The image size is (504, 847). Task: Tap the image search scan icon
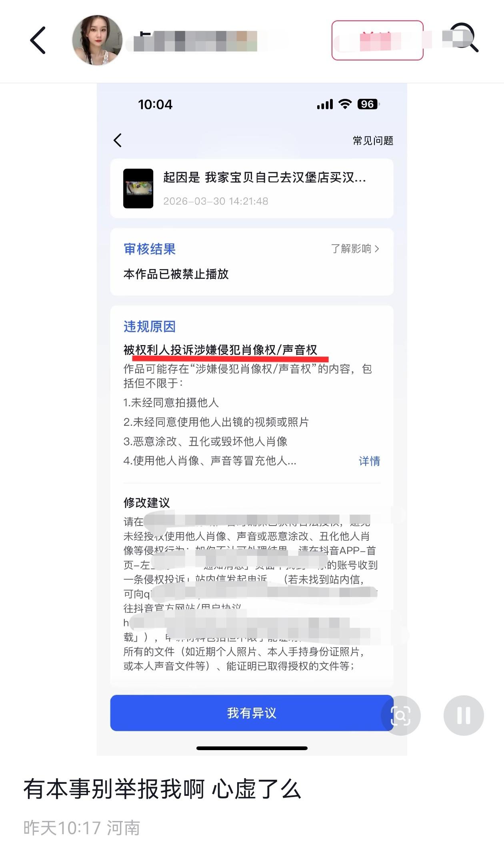click(x=400, y=715)
